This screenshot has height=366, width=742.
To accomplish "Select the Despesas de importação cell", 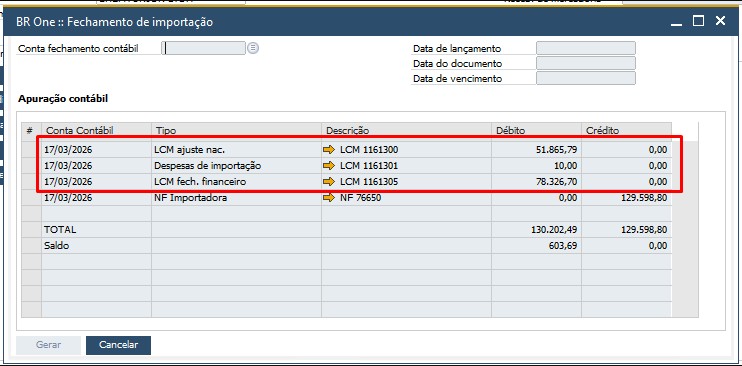I will 236,166.
